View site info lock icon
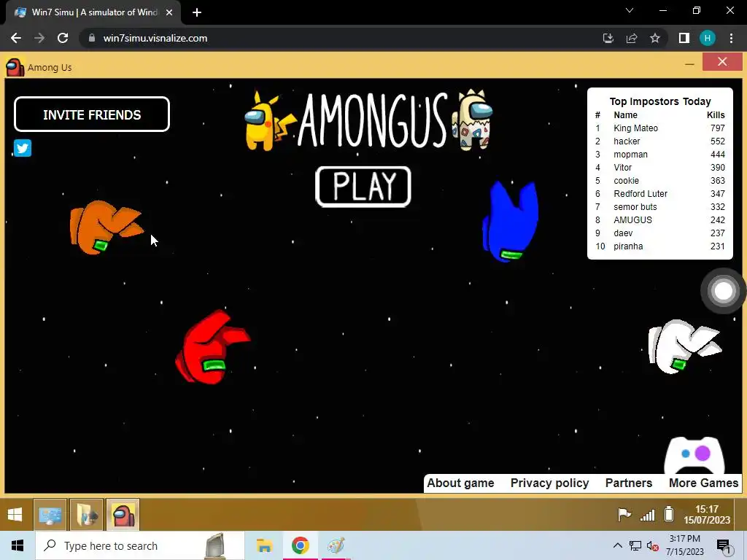747x560 pixels. coord(91,38)
